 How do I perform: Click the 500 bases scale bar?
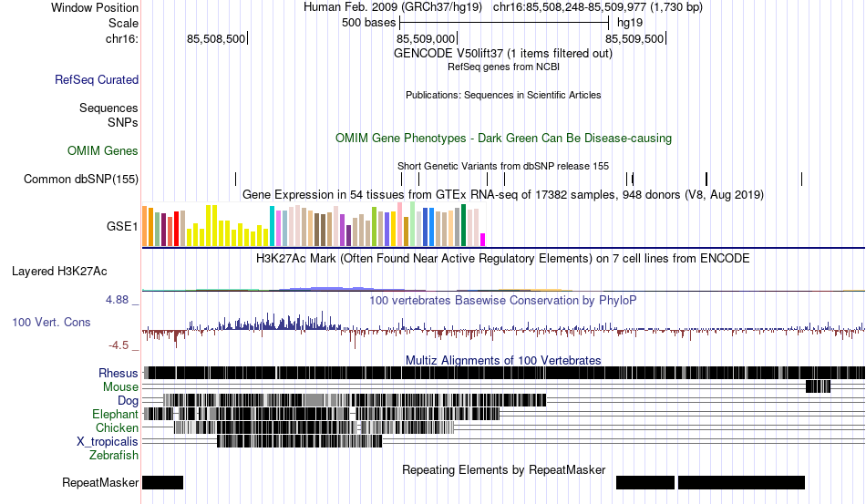pos(504,23)
